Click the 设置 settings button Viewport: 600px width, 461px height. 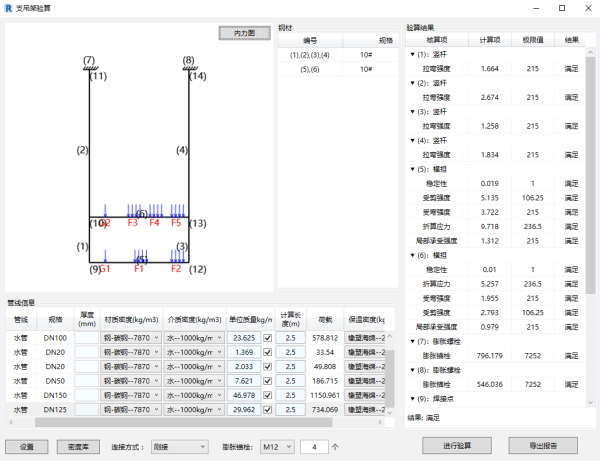tap(26, 446)
